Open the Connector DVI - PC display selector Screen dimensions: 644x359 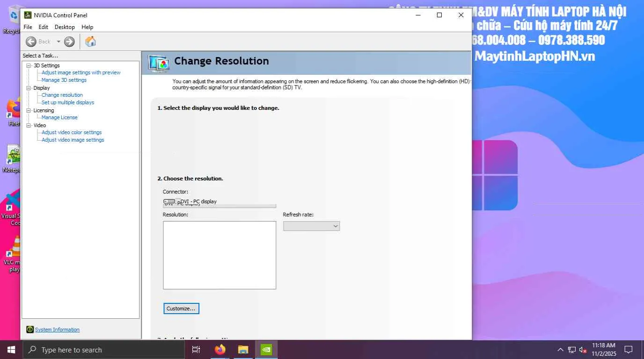(x=220, y=202)
